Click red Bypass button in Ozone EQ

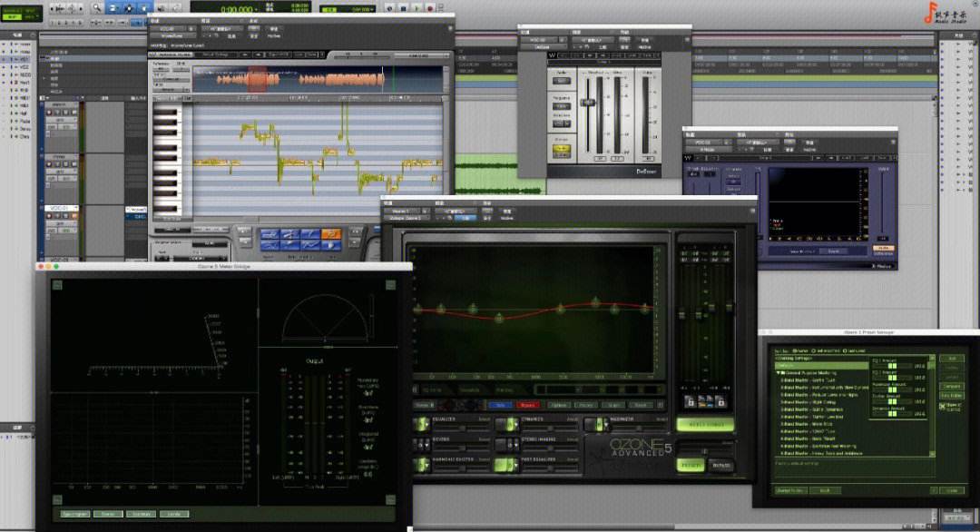(527, 405)
